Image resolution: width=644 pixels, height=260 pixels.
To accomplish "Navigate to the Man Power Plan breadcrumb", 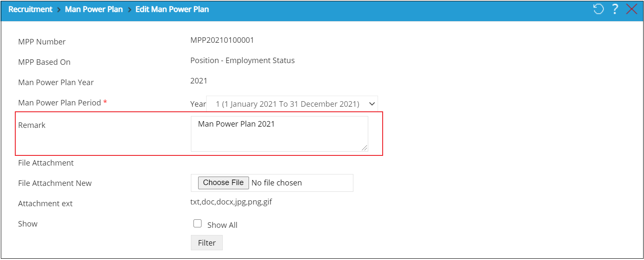I will click(94, 9).
